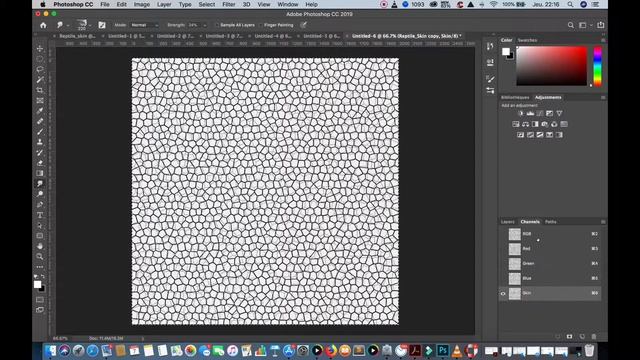Open the Adjustments panel options menu

point(603,98)
